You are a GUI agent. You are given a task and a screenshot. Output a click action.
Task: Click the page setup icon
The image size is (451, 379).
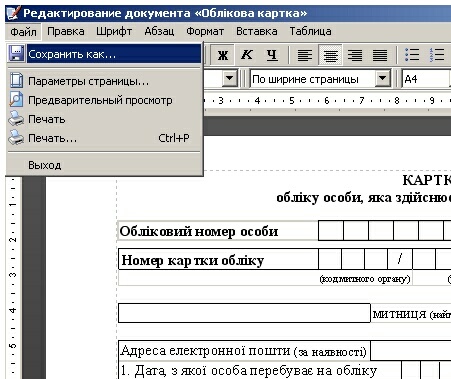point(16,81)
